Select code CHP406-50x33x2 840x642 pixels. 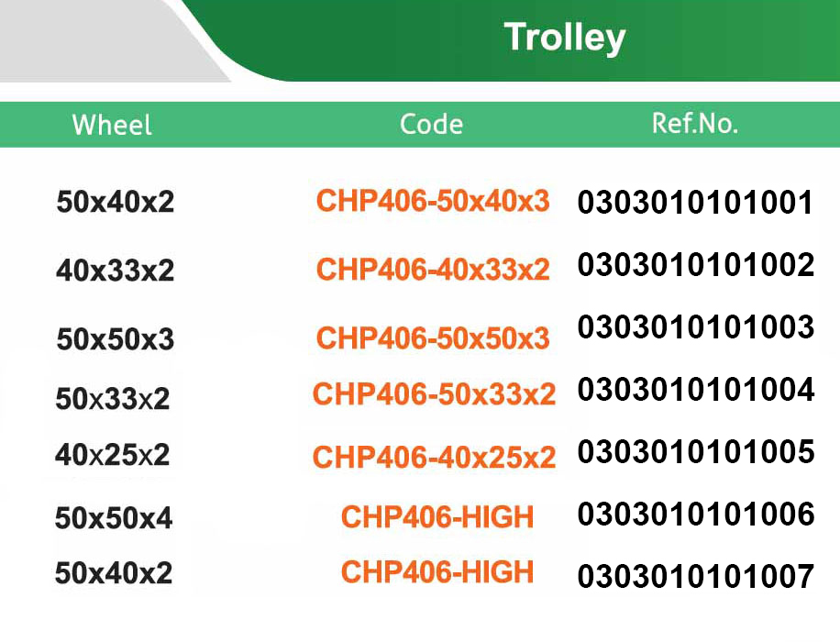click(x=434, y=394)
